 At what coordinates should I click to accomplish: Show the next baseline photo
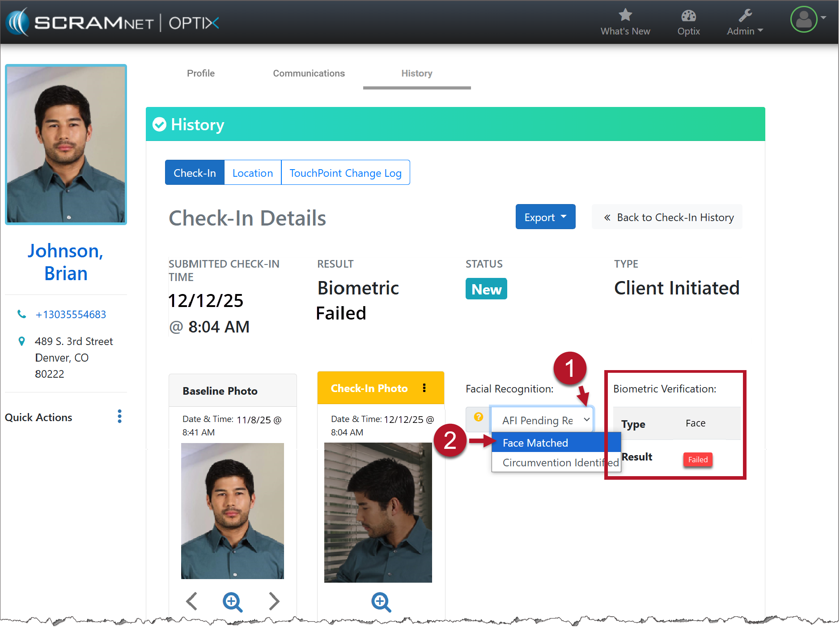point(274,601)
